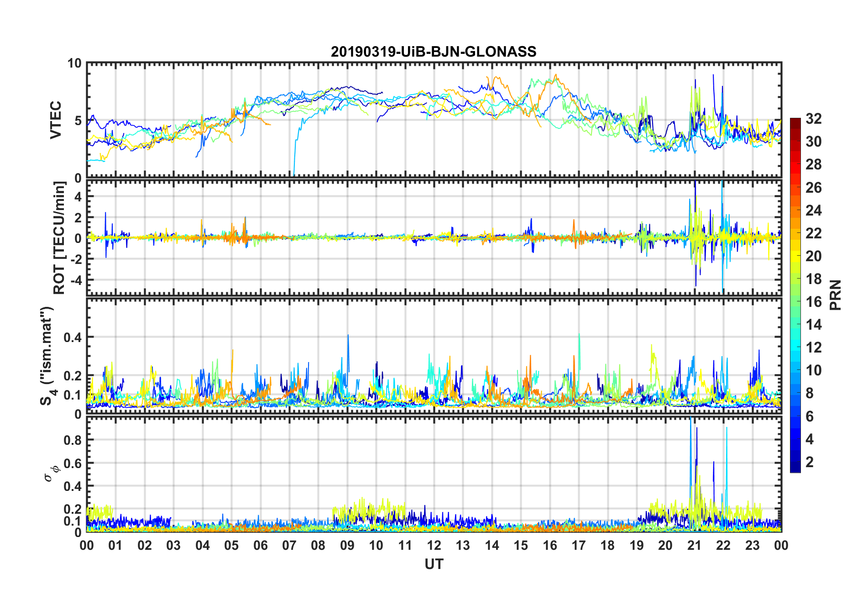Click sigma phi y-axis tick 0.6

point(73,463)
